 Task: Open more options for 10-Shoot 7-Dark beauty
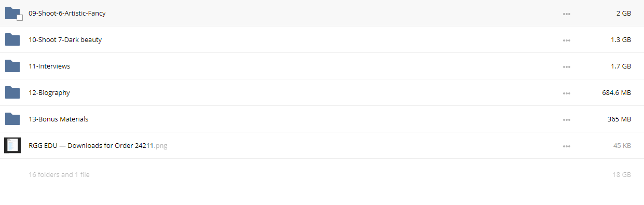click(567, 40)
